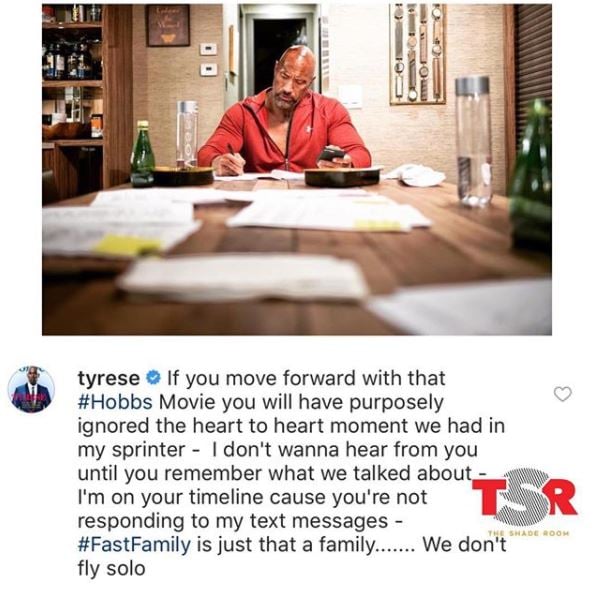Select the framed butterfly picture on the wall
Image resolution: width=596 pixels, height=591 pixels.
[168, 25]
